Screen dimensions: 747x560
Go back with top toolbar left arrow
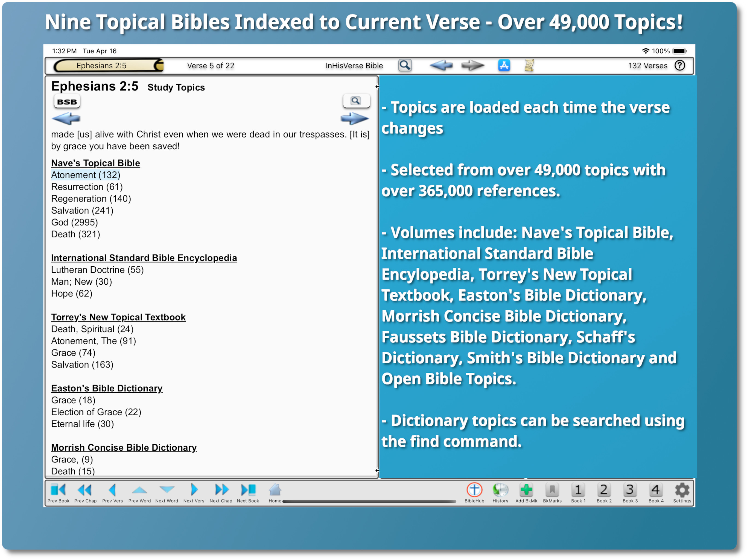click(x=441, y=65)
